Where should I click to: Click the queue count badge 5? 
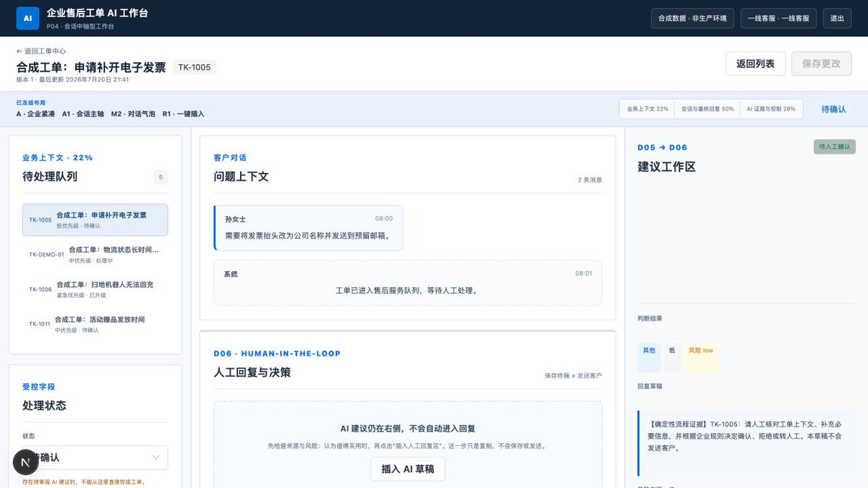161,177
